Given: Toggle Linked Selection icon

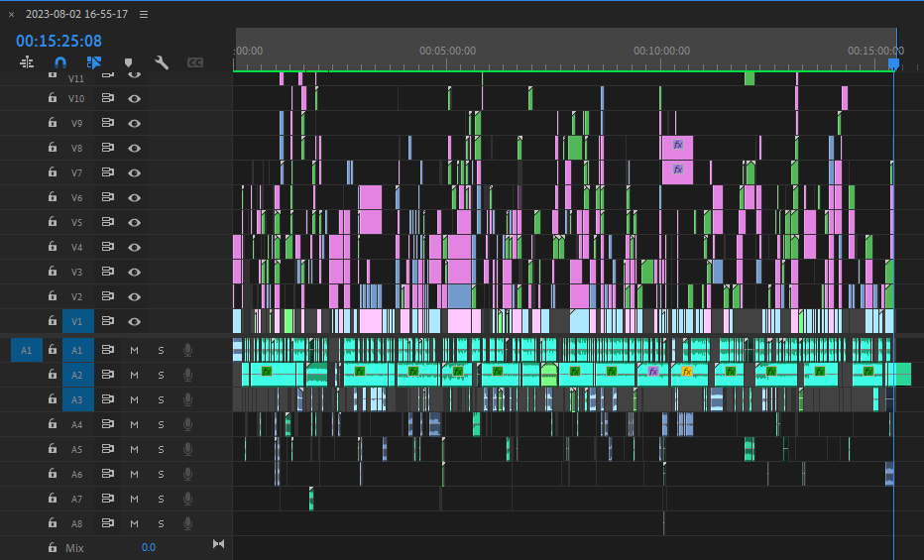Looking at the screenshot, I should click(94, 62).
